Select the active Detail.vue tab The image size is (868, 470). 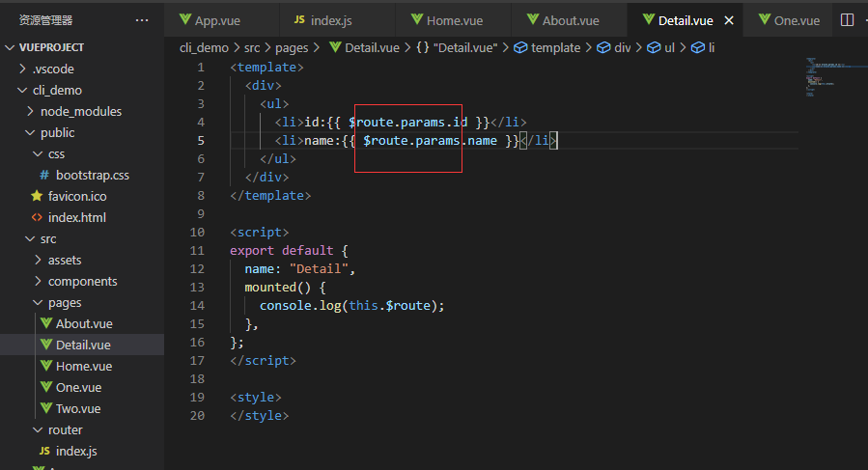point(686,20)
